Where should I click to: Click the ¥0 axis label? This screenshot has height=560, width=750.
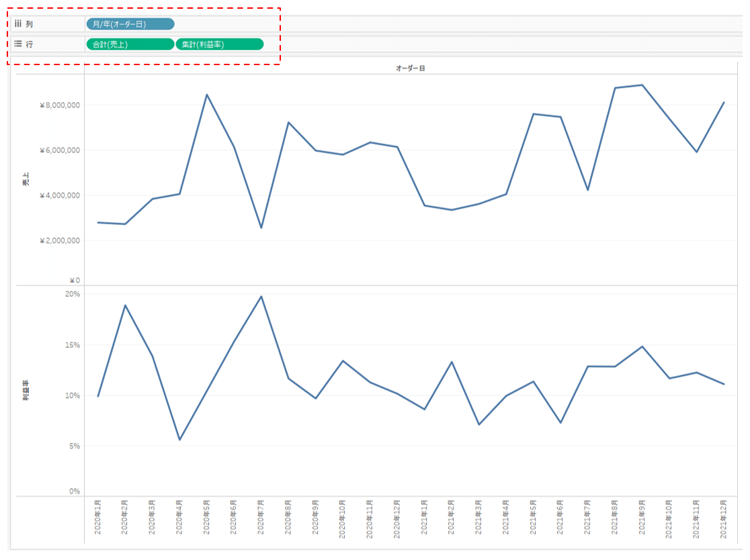pos(75,281)
